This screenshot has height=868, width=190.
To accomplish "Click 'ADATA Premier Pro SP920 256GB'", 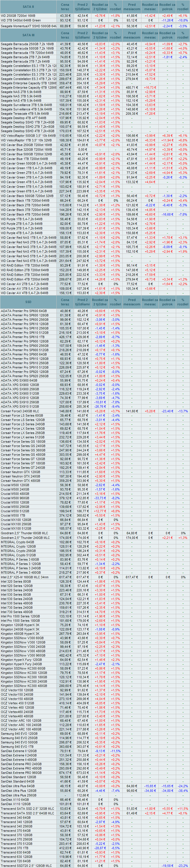I will pos(25,376).
